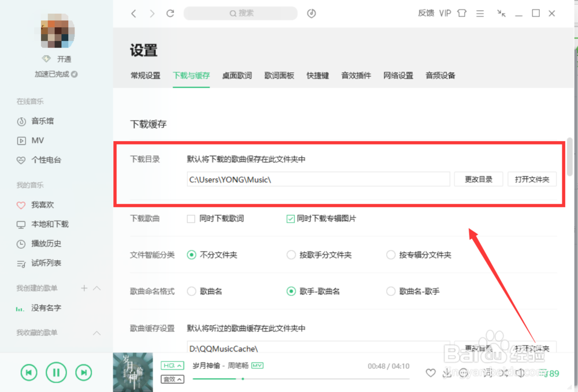Screen dimensions: 578x392
Task: Go back with the back arrow
Action: [x=134, y=14]
